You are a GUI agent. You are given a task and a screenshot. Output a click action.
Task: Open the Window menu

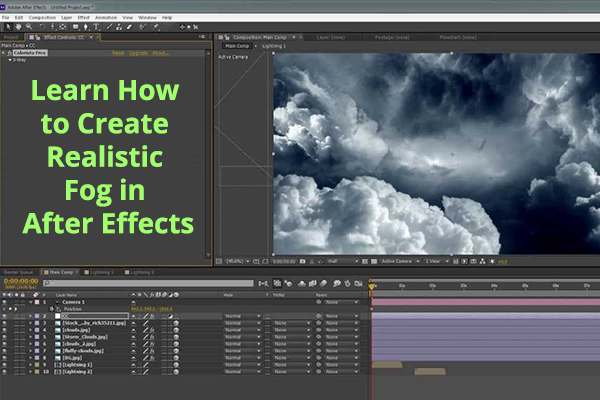pyautogui.click(x=147, y=18)
